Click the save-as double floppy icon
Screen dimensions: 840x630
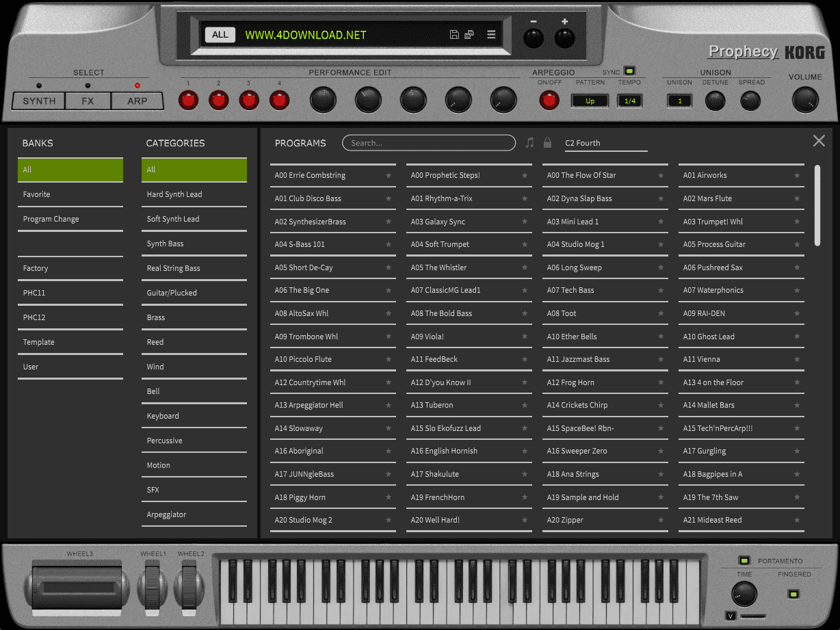click(469, 35)
